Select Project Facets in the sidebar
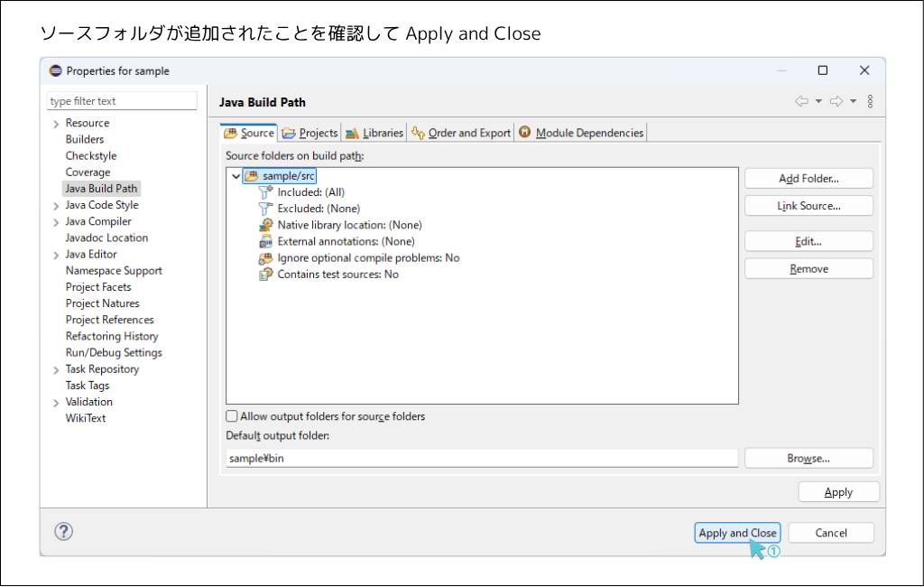 (98, 287)
